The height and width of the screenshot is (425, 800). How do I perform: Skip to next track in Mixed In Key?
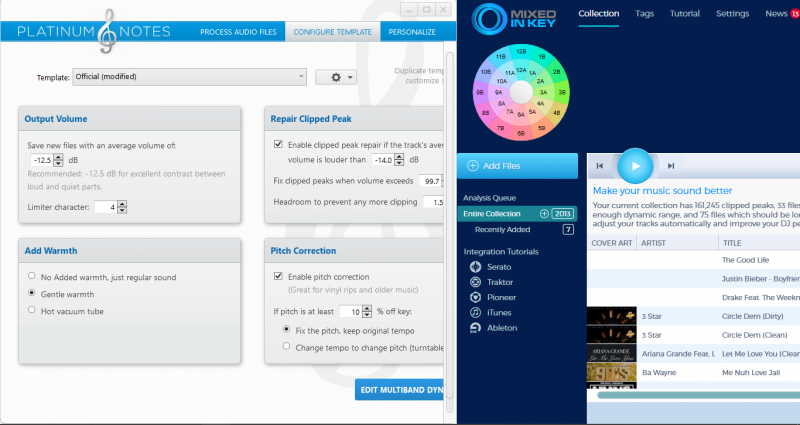pos(671,166)
